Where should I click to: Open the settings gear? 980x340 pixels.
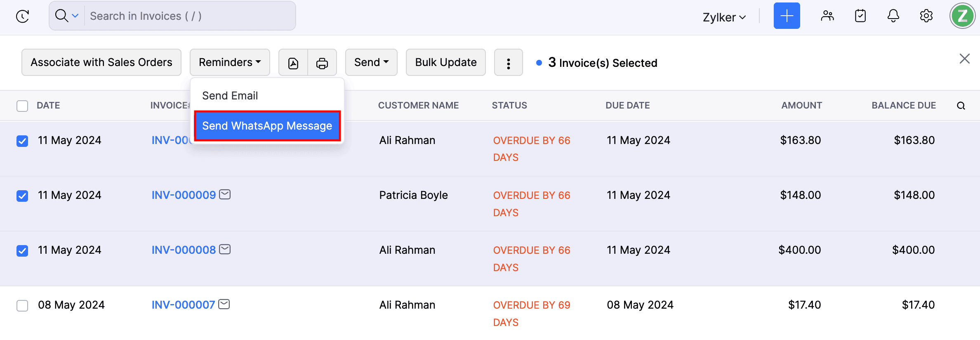click(x=926, y=16)
